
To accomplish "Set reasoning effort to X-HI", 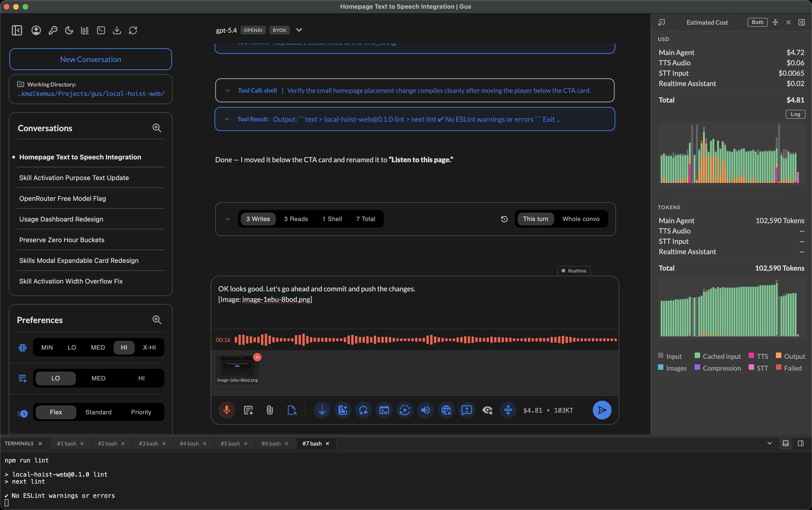I will (149, 348).
